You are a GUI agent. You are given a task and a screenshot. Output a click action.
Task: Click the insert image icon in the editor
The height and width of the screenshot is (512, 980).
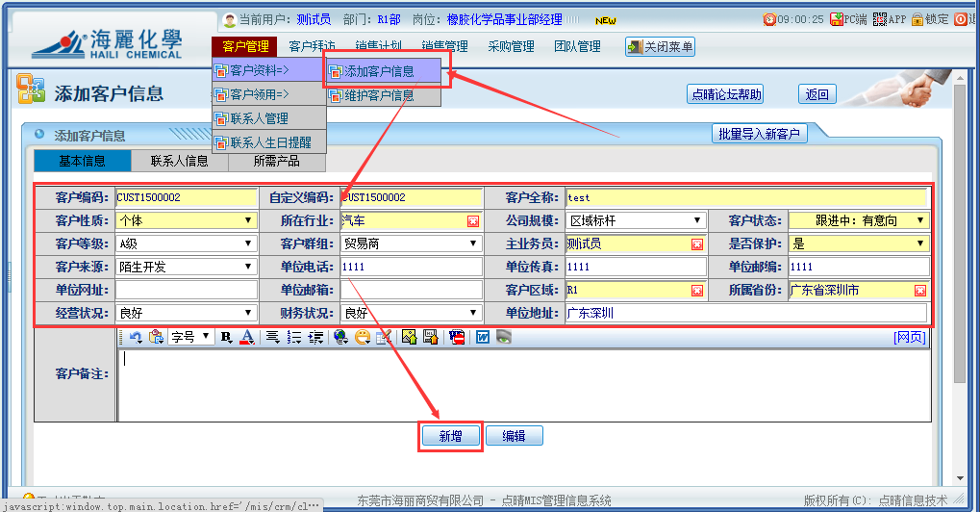(409, 337)
